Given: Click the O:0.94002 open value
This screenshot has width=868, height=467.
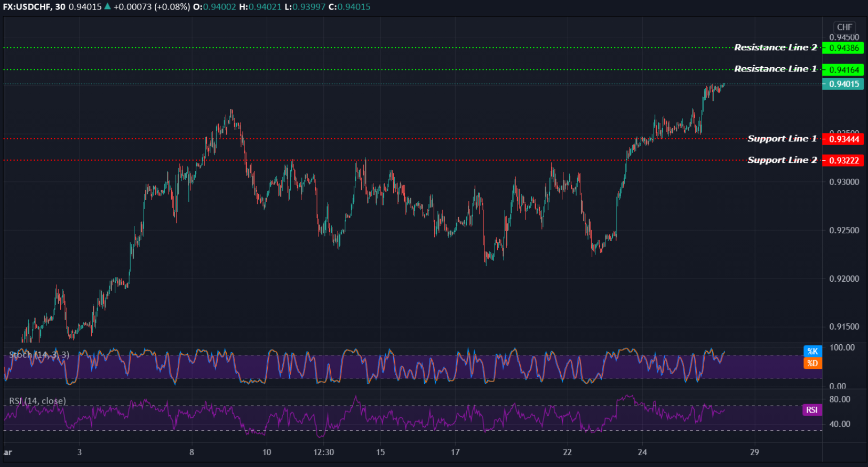Looking at the screenshot, I should click(x=214, y=7).
